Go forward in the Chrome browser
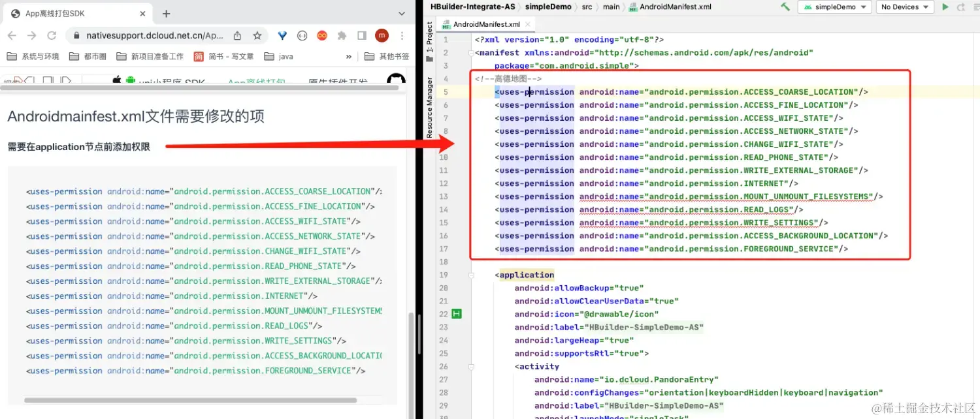The height and width of the screenshot is (419, 980). pos(31,35)
